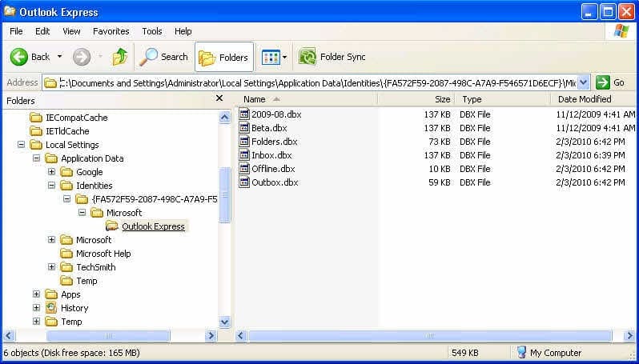Click the Outlook Express title bar icon
Image resolution: width=639 pixels, height=364 pixels.
pyautogui.click(x=10, y=11)
